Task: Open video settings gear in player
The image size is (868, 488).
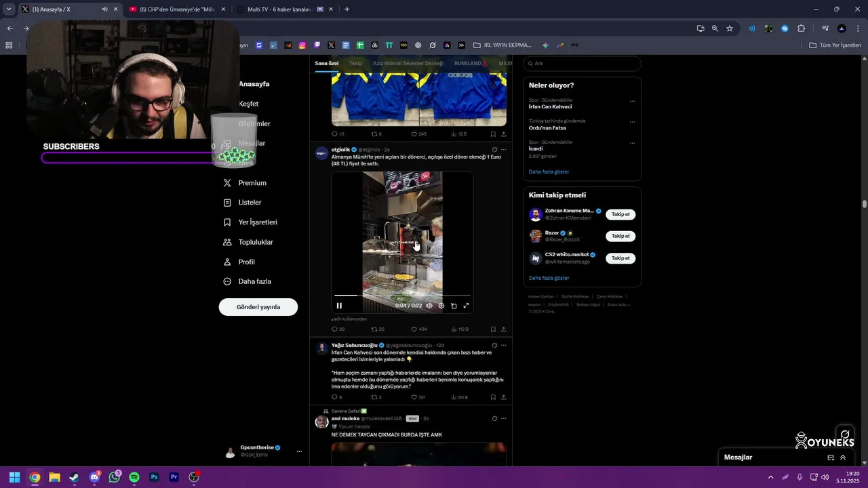Action: (x=441, y=306)
